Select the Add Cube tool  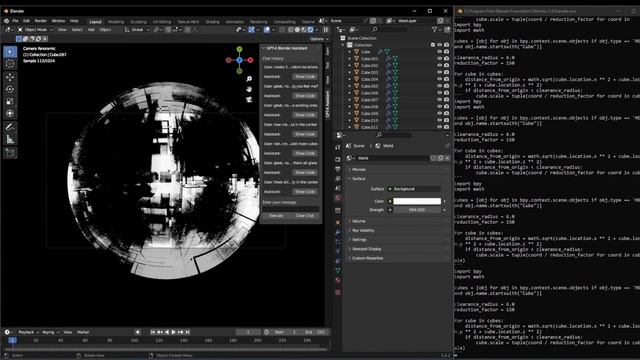(x=10, y=153)
